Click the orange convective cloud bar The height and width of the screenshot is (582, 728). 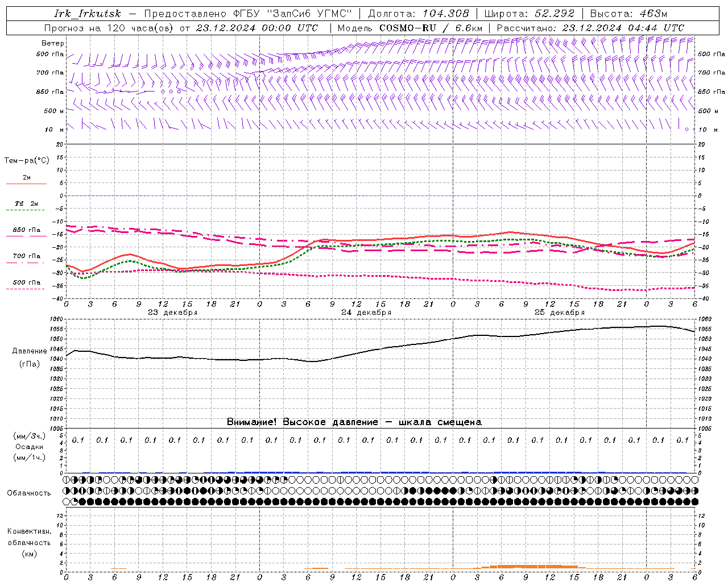click(x=535, y=567)
